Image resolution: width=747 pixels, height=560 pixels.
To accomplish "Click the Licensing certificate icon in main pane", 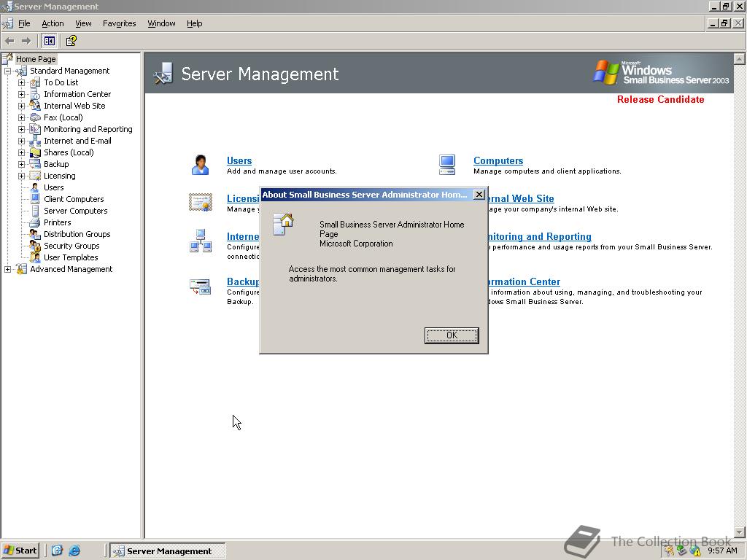I will 200,203.
